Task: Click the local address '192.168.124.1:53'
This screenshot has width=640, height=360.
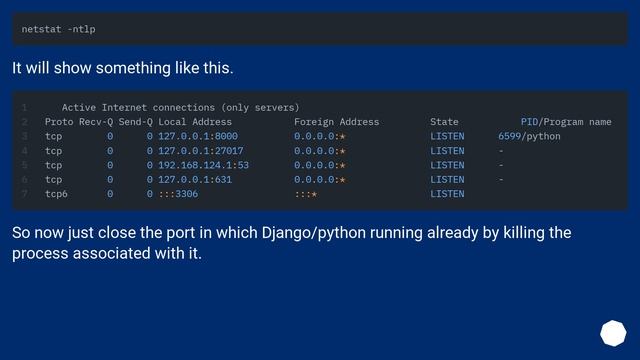Action: [203, 165]
